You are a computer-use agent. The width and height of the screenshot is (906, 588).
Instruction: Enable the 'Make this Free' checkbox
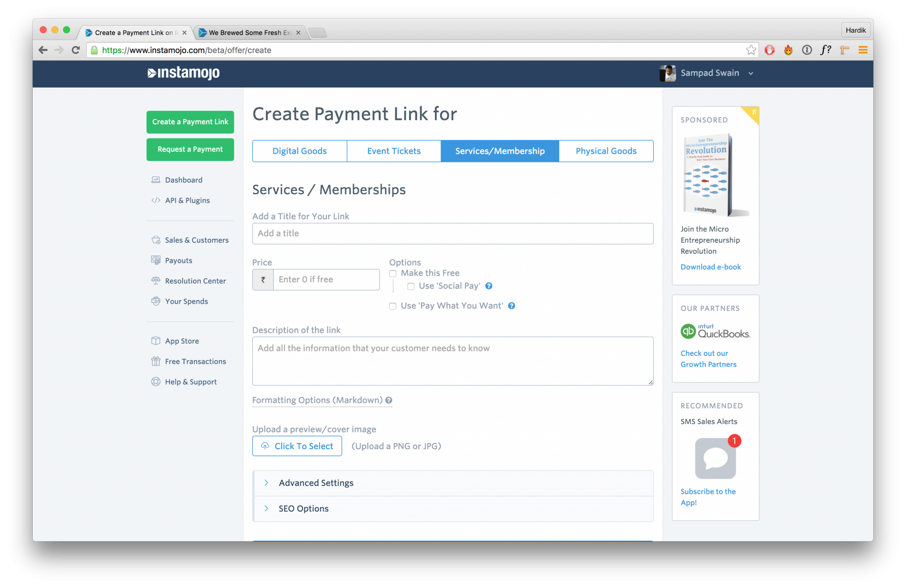click(393, 274)
